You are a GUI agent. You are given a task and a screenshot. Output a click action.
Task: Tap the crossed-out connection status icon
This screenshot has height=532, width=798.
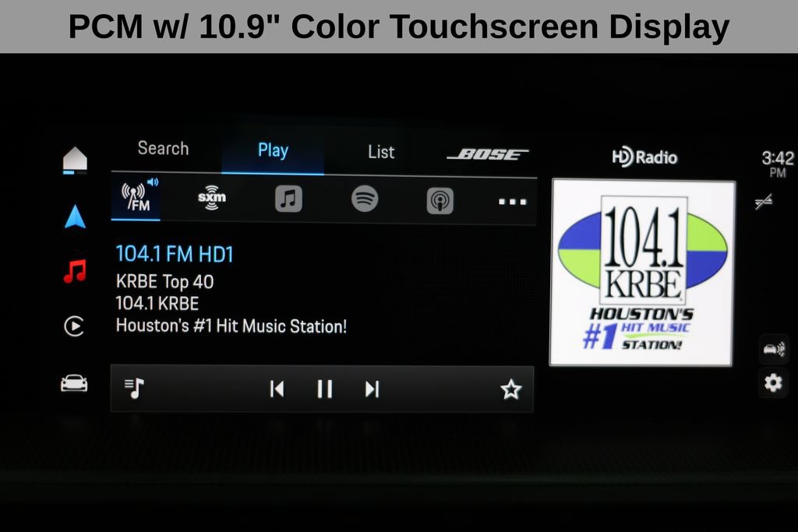[x=764, y=202]
